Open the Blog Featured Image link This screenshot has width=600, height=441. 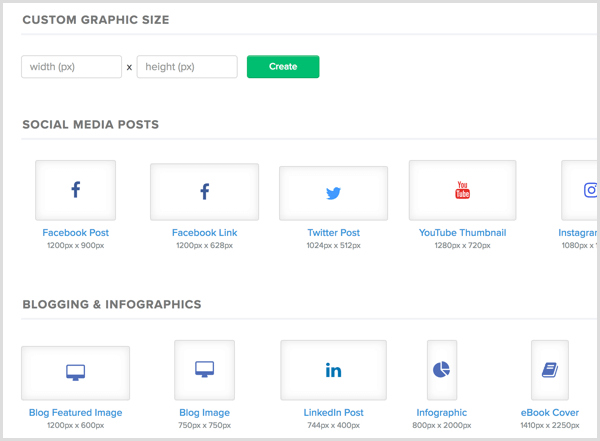(x=75, y=413)
